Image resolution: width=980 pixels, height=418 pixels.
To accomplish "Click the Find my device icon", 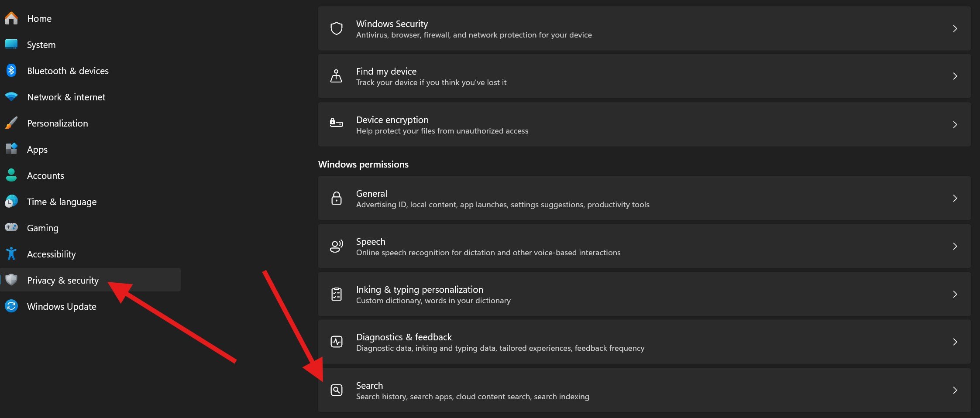I will coord(337,76).
